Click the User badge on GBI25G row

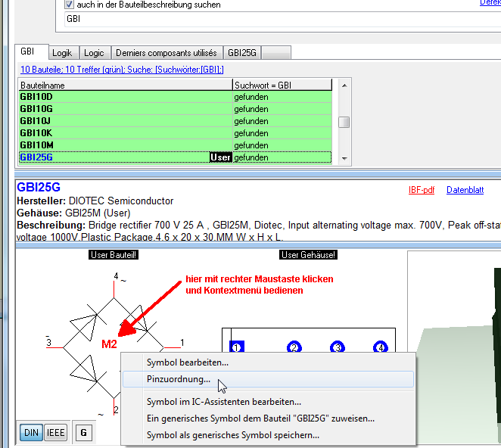221,157
